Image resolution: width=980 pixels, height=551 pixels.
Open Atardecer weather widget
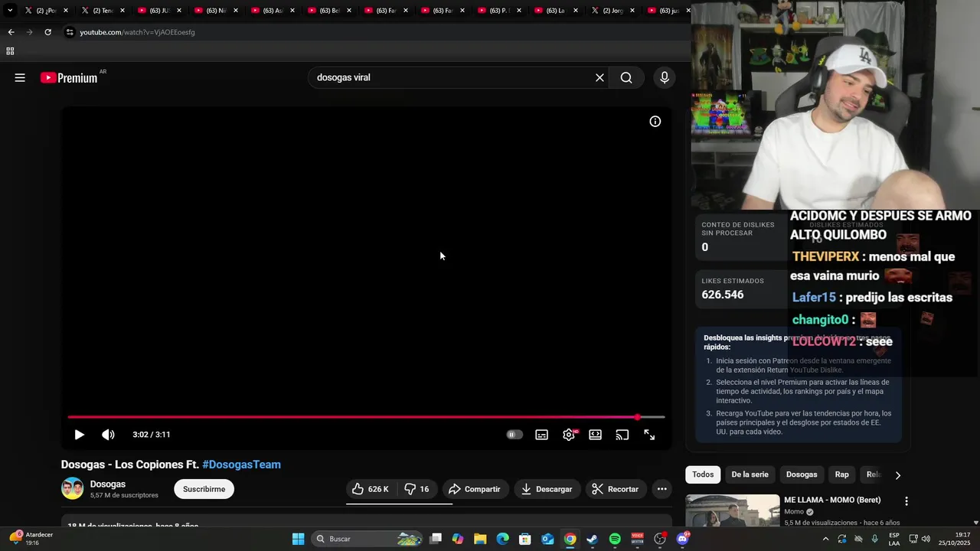(x=31, y=539)
